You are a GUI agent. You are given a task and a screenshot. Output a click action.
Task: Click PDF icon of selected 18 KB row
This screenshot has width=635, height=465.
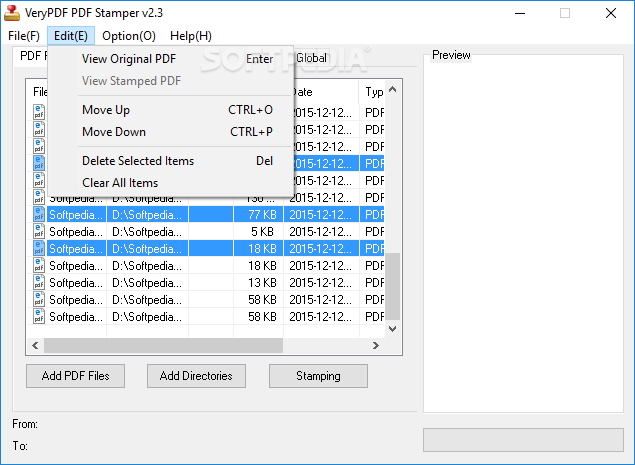[x=39, y=248]
